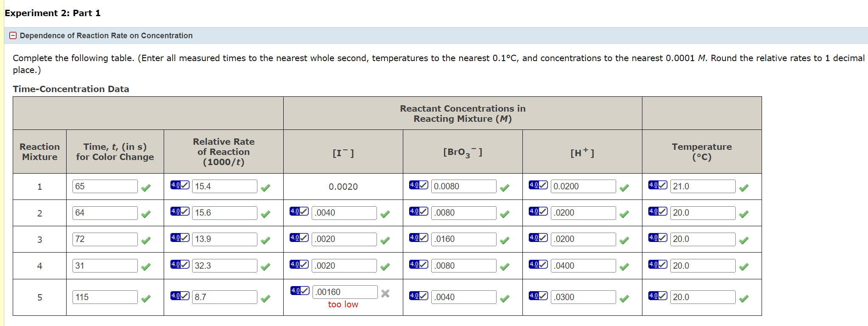The image size is (868, 326).
Task: Click the H+ field showing .0400
Action: click(583, 266)
